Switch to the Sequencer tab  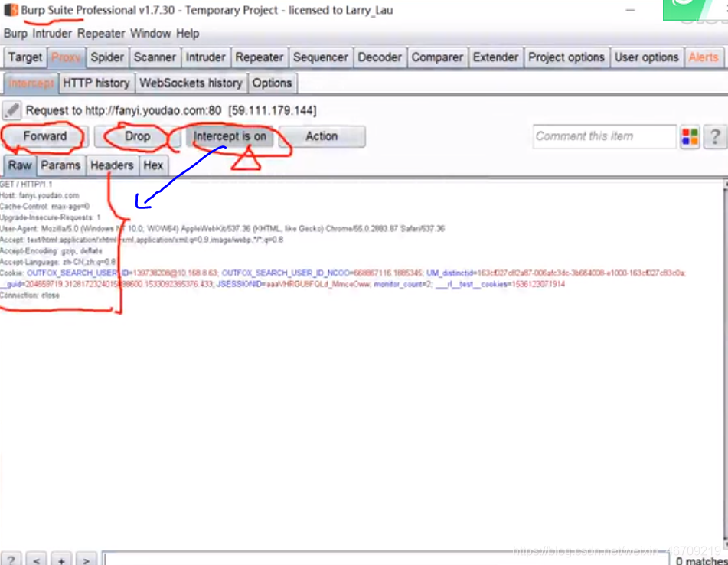click(x=320, y=57)
